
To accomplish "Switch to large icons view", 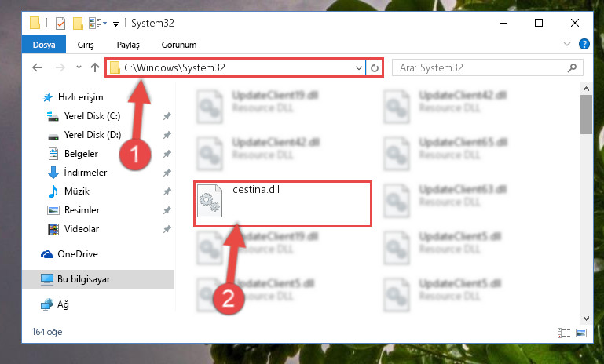I will pyautogui.click(x=581, y=333).
